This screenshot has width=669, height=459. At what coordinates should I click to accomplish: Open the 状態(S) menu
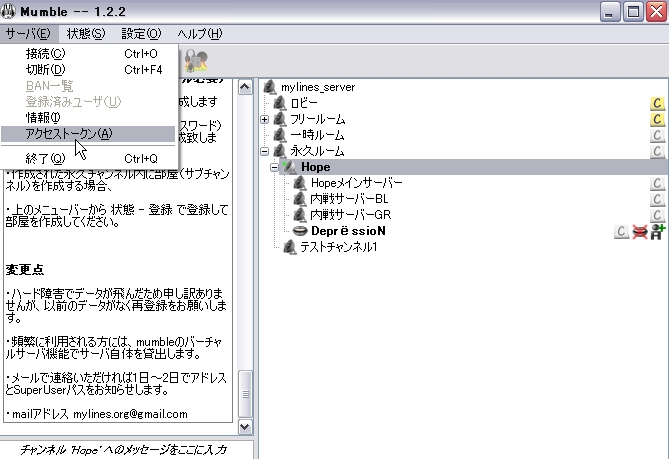86,34
